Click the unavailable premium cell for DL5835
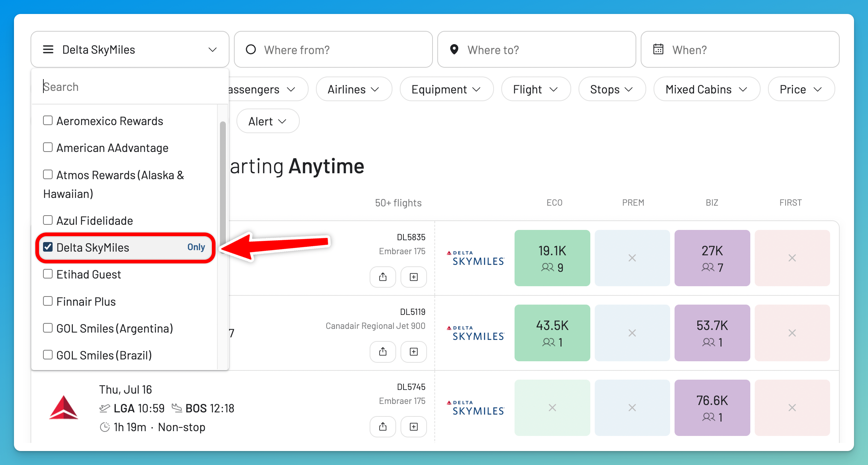Screen dimensions: 868x465 click(x=632, y=258)
